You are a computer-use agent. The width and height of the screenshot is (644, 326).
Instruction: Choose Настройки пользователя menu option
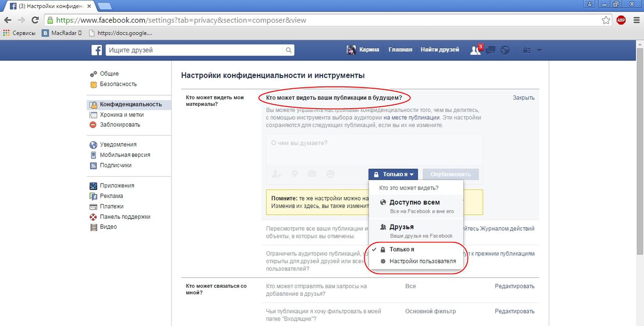416,262
